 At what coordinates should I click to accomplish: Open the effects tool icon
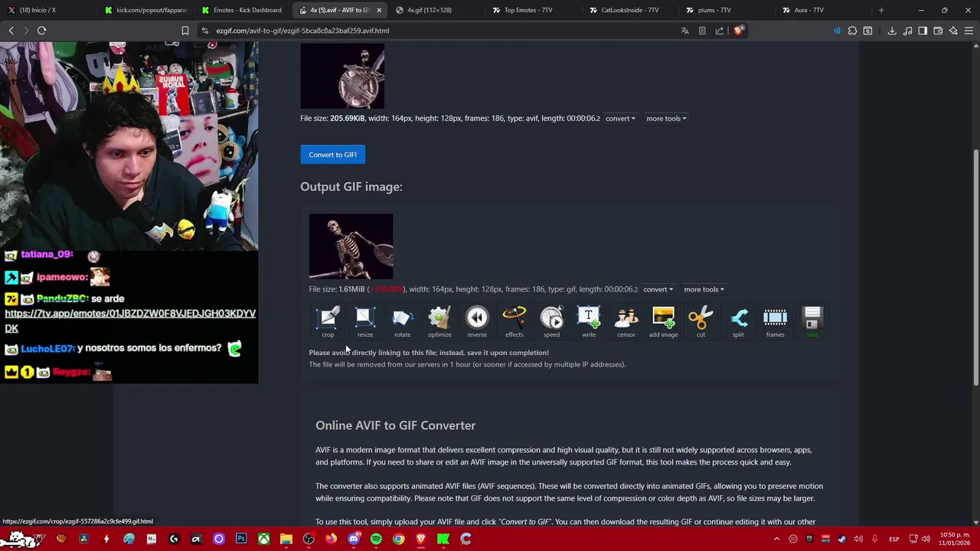(x=514, y=321)
